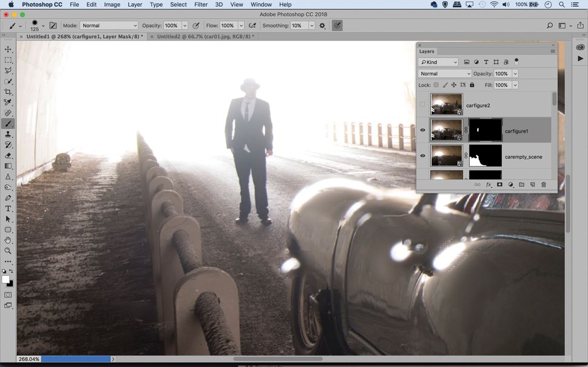Delete layer using the trash icon
The image size is (588, 367).
click(544, 184)
